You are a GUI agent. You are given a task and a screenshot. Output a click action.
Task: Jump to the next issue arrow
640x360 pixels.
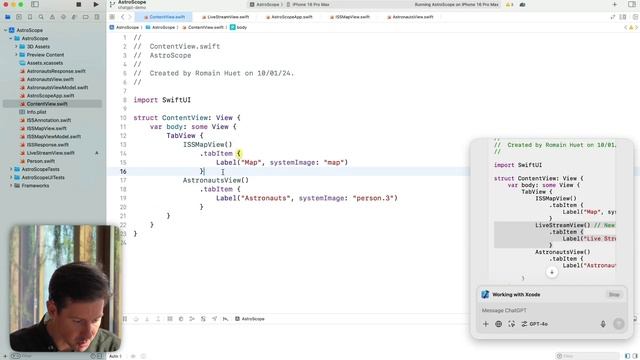[x=636, y=27]
